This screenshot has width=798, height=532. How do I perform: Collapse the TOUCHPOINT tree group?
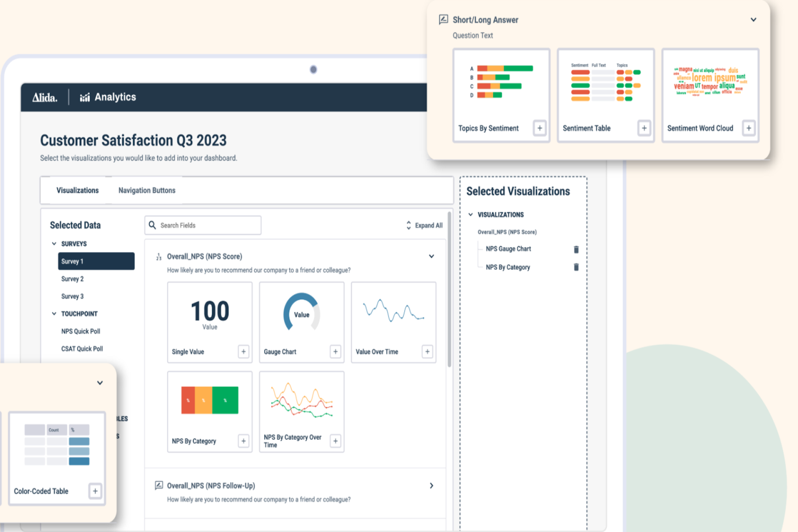[54, 314]
